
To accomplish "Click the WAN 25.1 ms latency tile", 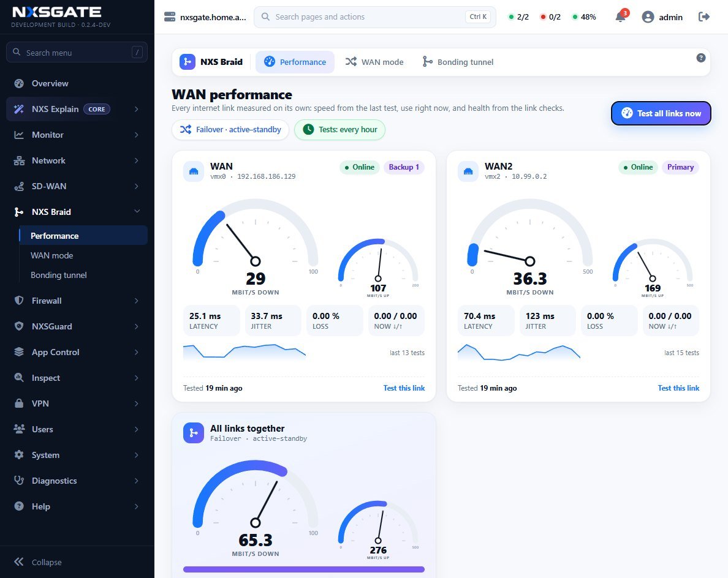I will pyautogui.click(x=211, y=321).
